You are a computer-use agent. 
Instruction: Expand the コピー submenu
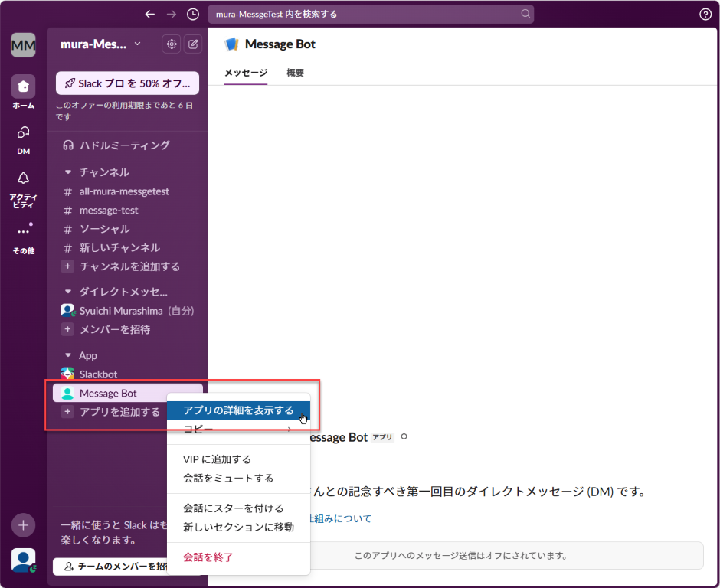click(x=238, y=430)
